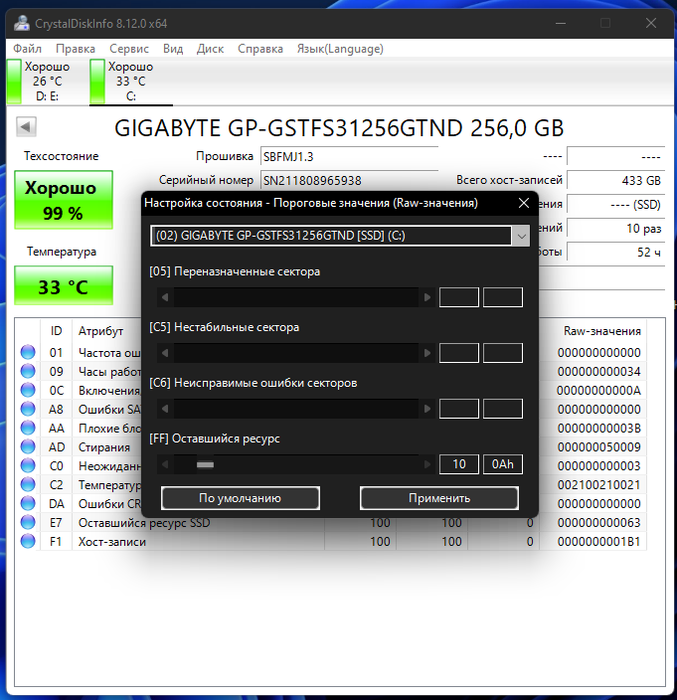Click the 'Raw-значения' column header
The height and width of the screenshot is (700, 677).
(x=602, y=331)
